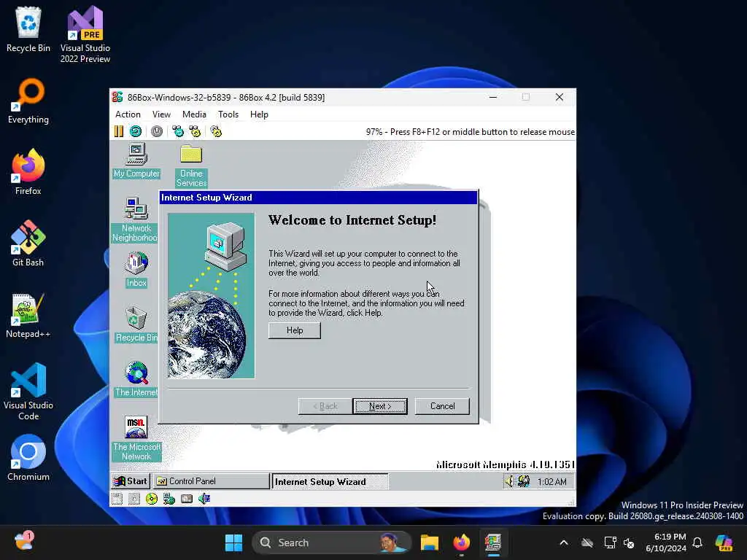Screen dimensions: 747x560
Task: Open notifications bell on host taskbar
Action: 697,542
